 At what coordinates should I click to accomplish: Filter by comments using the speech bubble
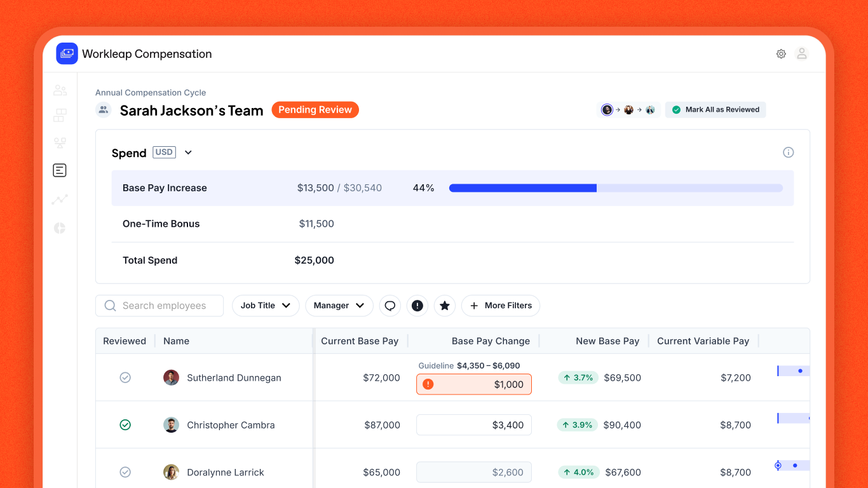(x=390, y=306)
